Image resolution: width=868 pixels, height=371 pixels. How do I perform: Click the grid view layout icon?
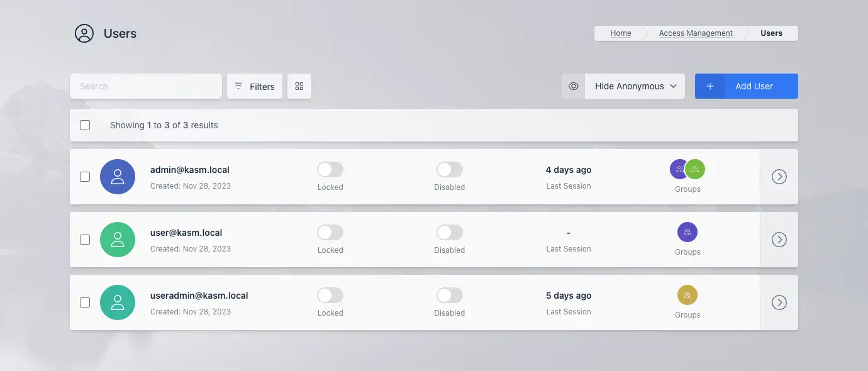pos(299,86)
